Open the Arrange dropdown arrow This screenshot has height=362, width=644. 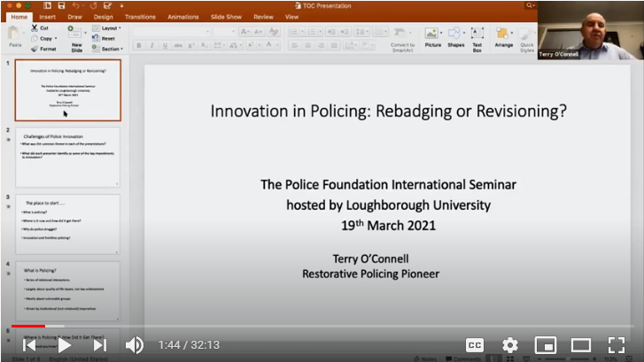coord(512,33)
